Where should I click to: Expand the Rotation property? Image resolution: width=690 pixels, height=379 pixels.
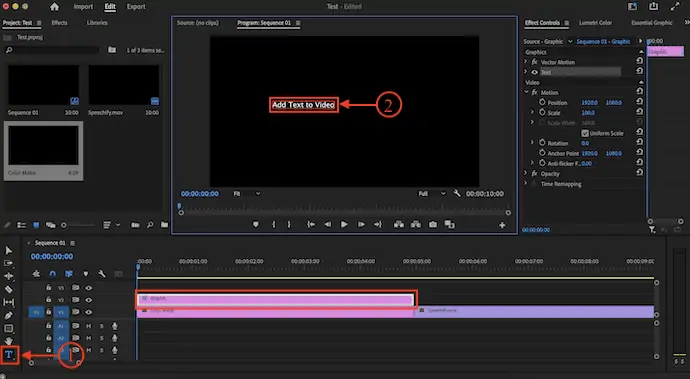coord(532,143)
